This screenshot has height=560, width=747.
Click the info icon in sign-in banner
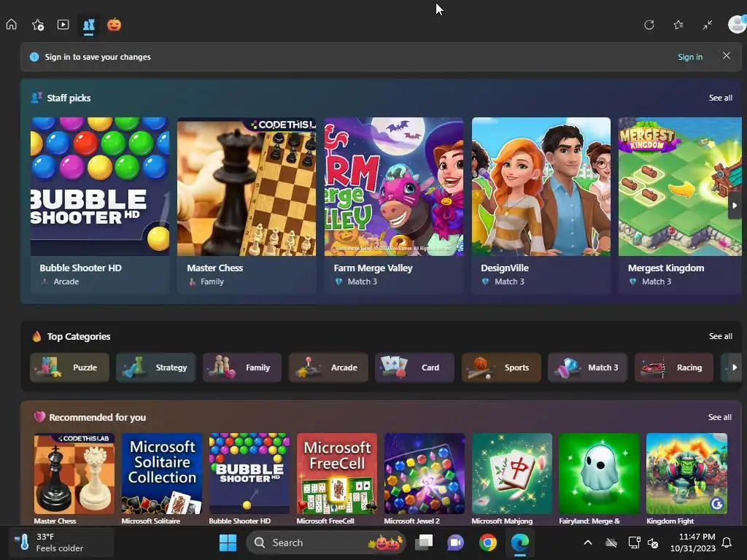(x=34, y=57)
